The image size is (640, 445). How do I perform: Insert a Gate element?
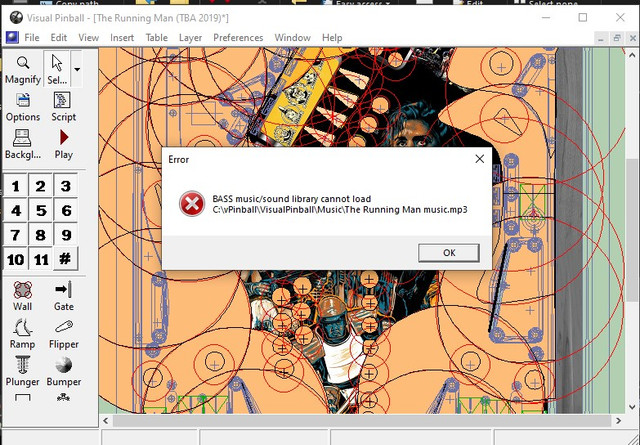pyautogui.click(x=63, y=296)
